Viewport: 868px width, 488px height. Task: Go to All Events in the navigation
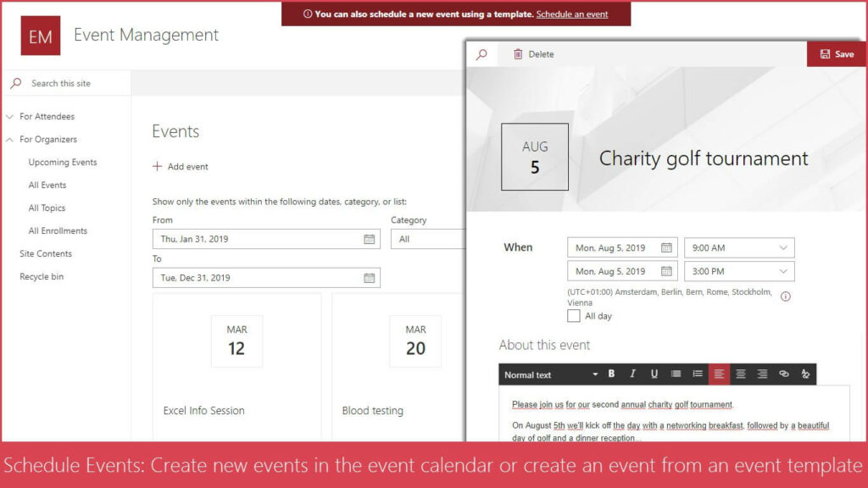(x=47, y=185)
